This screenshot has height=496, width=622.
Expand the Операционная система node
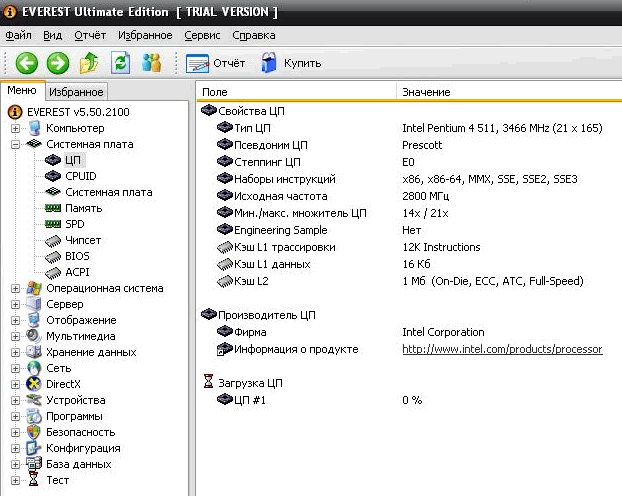pyautogui.click(x=15, y=288)
